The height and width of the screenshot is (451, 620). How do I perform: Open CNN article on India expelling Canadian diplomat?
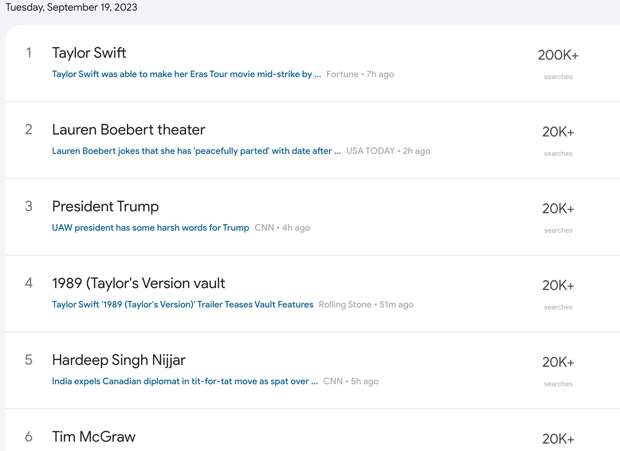pos(185,381)
